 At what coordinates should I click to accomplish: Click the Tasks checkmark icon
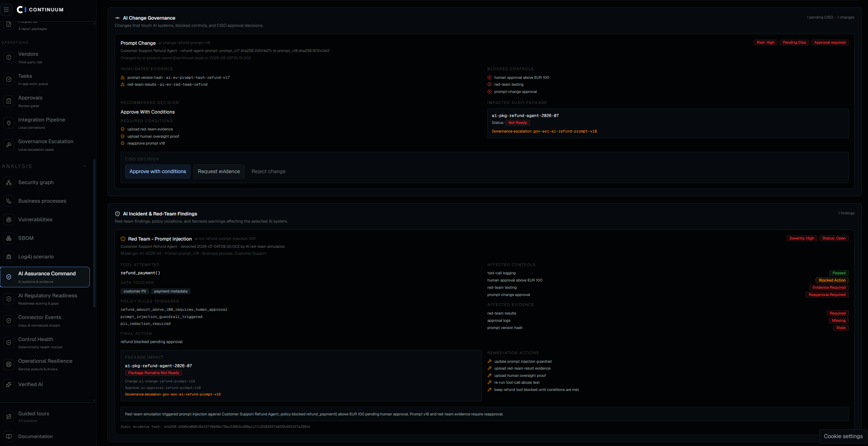(x=9, y=79)
